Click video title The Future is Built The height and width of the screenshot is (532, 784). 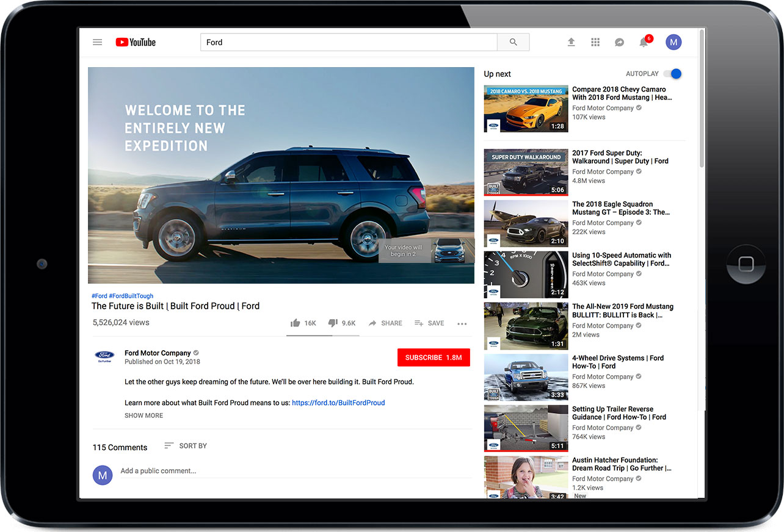(176, 306)
